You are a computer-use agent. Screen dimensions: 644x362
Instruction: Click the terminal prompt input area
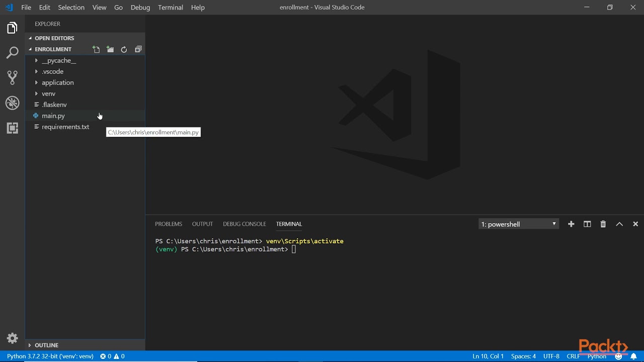coord(294,249)
